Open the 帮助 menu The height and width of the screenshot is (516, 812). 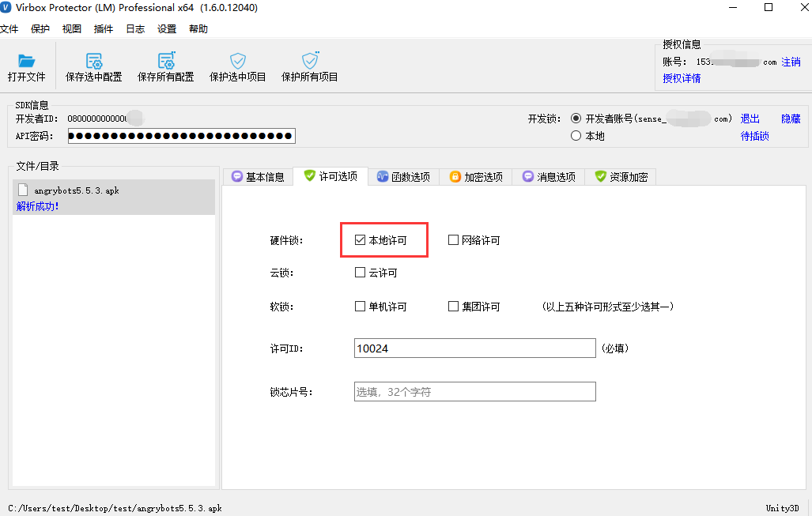pyautogui.click(x=198, y=29)
